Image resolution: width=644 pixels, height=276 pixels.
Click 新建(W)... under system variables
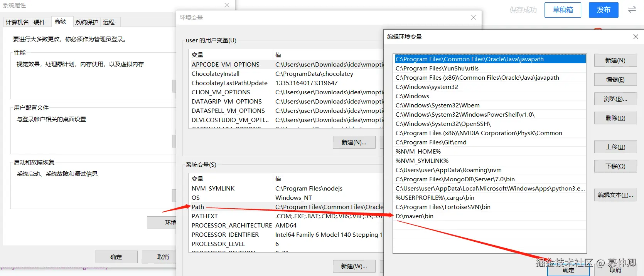[354, 266]
